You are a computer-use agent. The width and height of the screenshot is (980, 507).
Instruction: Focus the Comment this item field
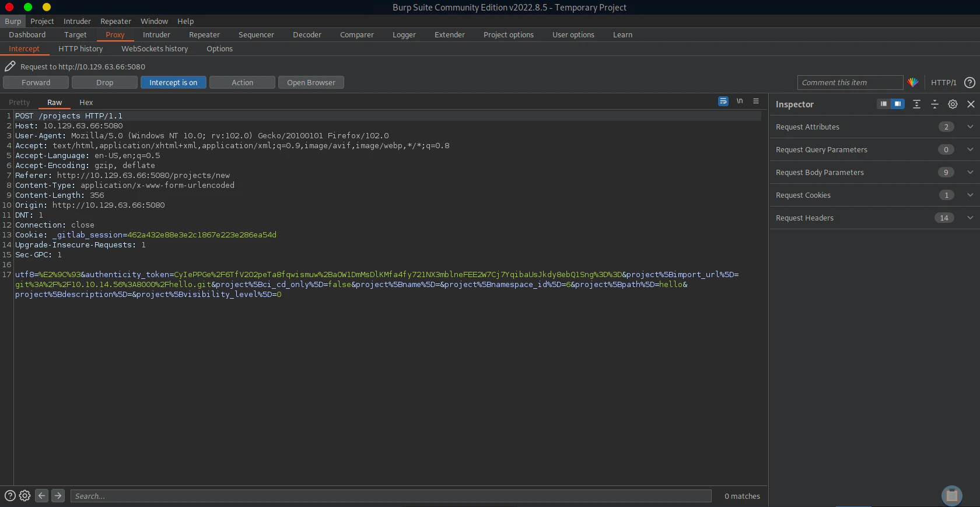[850, 82]
